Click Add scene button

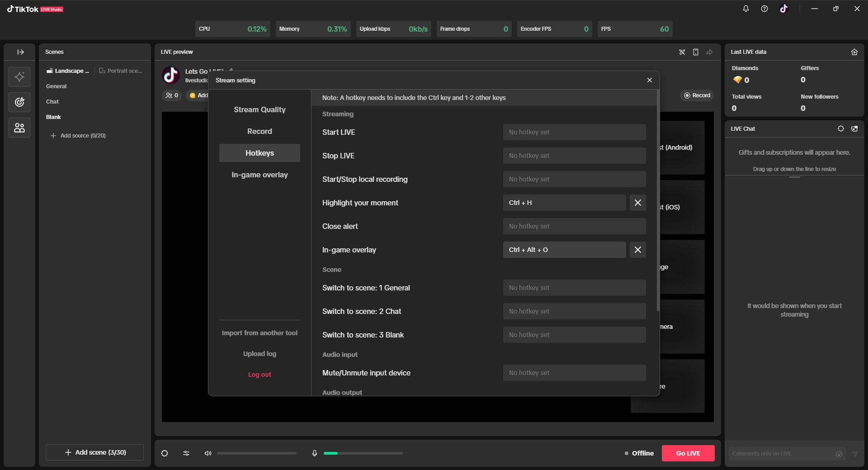click(95, 452)
